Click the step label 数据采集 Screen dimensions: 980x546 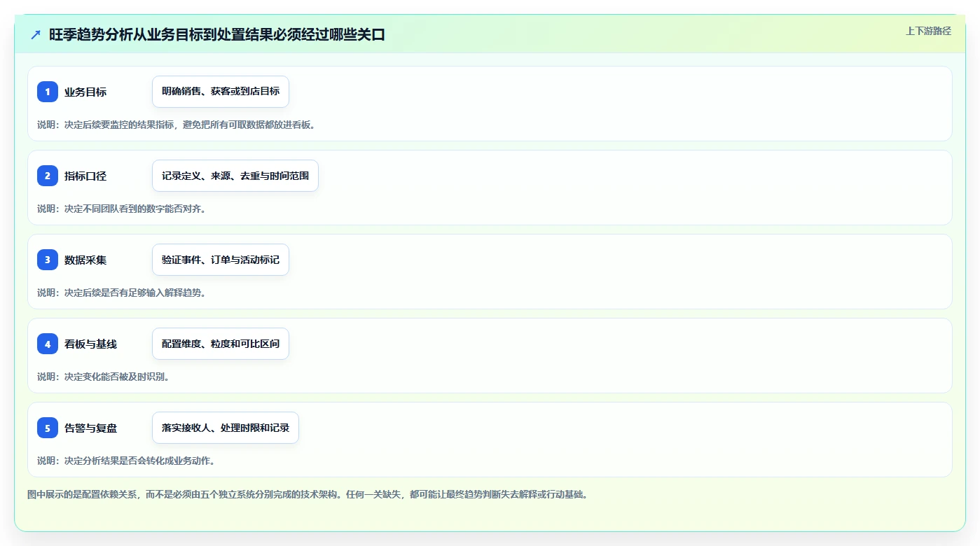(x=85, y=260)
